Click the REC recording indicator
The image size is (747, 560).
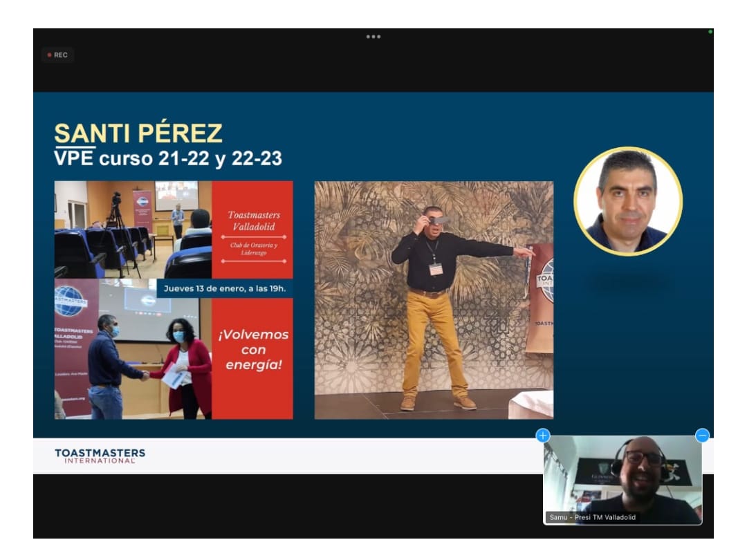click(x=57, y=55)
